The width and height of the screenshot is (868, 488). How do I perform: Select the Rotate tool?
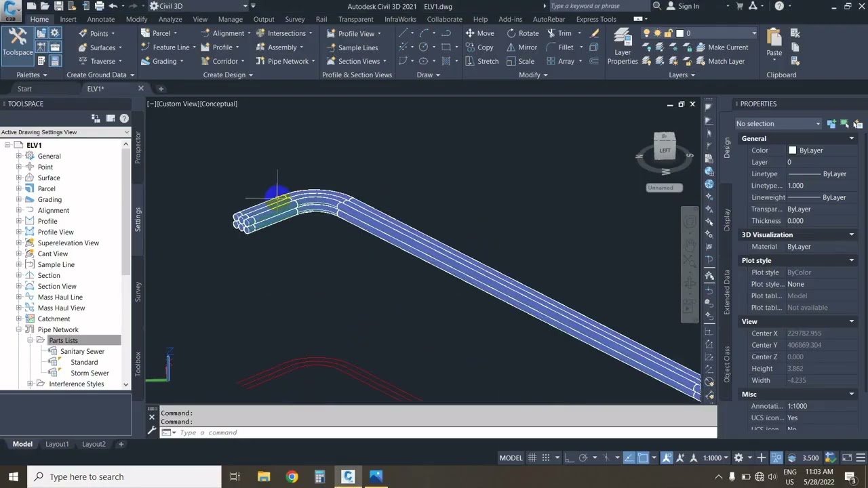(x=523, y=33)
